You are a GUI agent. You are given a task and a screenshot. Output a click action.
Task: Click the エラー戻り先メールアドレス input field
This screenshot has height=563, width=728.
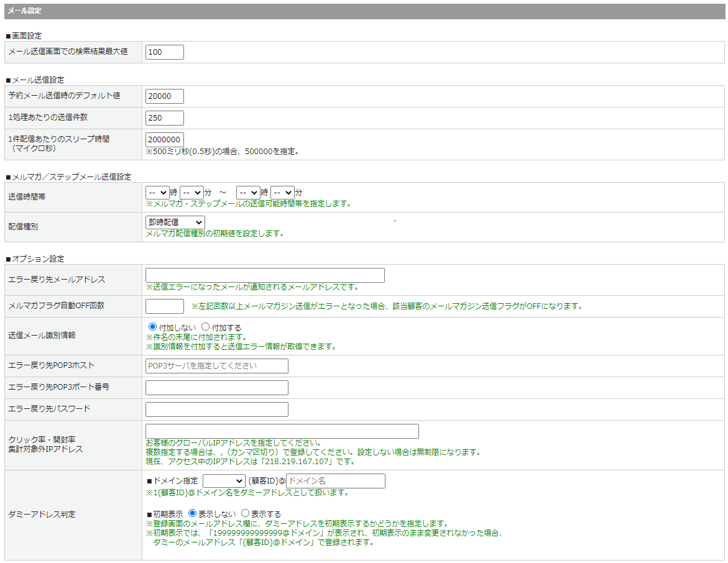(265, 275)
